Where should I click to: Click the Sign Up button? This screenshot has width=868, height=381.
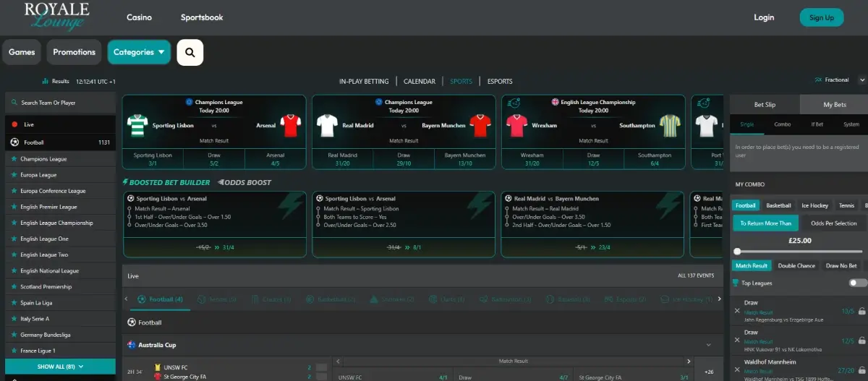tap(822, 17)
